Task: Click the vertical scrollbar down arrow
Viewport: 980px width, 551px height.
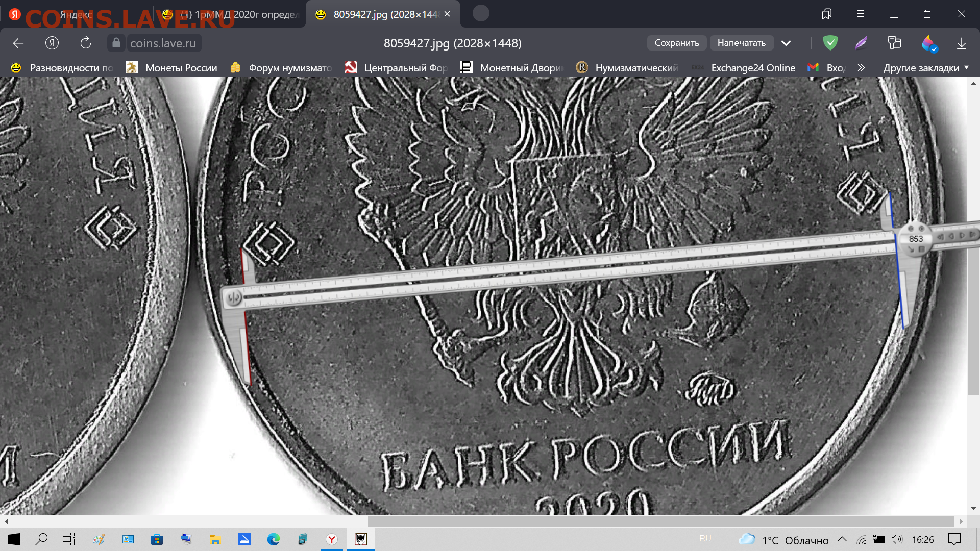Action: click(973, 509)
